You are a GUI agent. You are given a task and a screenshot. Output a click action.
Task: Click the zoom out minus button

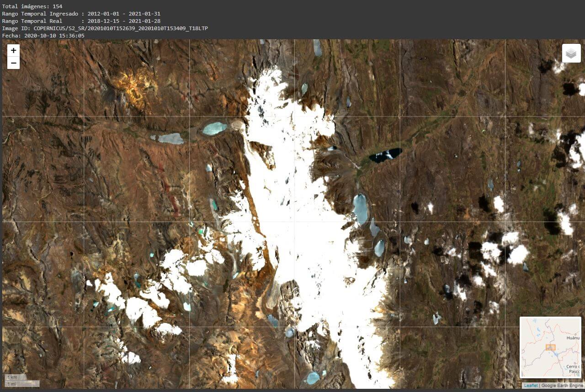[13, 63]
